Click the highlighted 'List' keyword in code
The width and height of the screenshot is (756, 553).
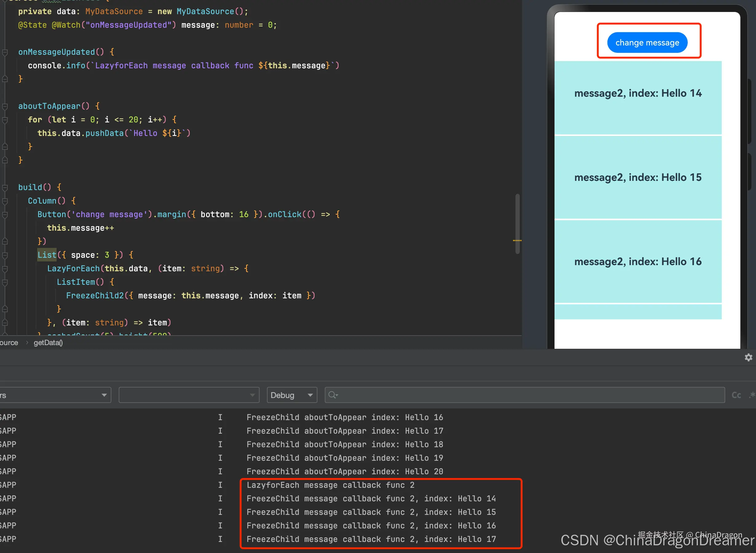coord(47,255)
